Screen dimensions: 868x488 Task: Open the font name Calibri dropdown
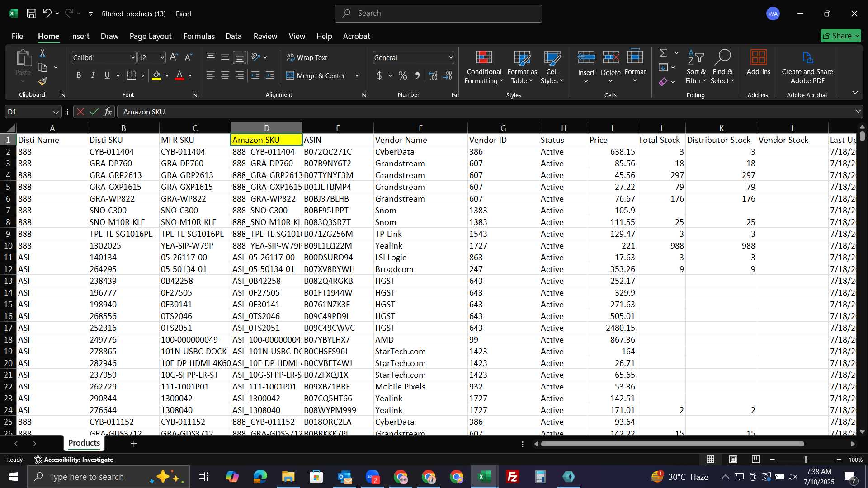click(x=133, y=57)
